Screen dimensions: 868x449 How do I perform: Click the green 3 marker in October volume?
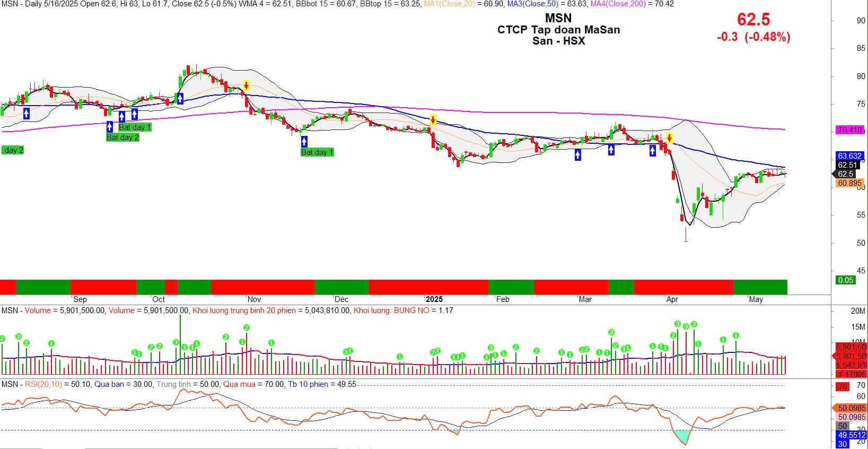[176, 342]
